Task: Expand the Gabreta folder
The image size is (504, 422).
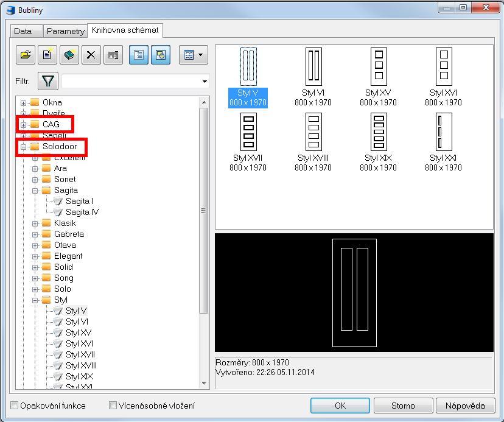Action: [x=35, y=234]
